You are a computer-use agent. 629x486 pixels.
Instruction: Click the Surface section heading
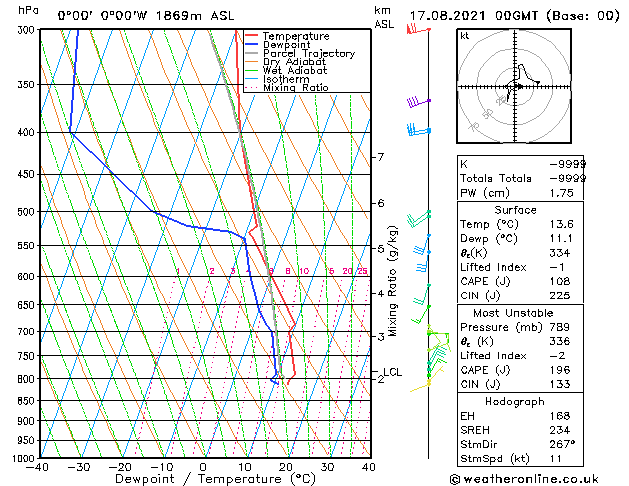point(515,210)
